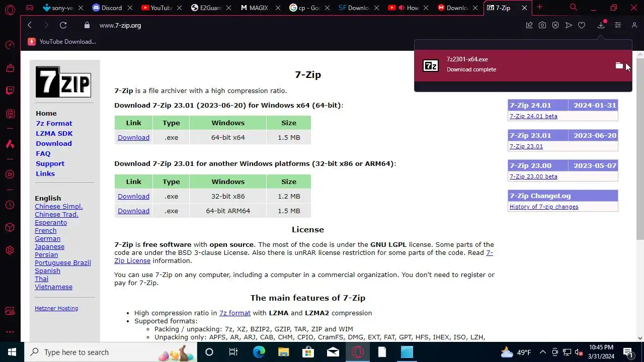Open Microsoft Edge from taskbar
Screen dimensions: 644x362
(x=259, y=352)
